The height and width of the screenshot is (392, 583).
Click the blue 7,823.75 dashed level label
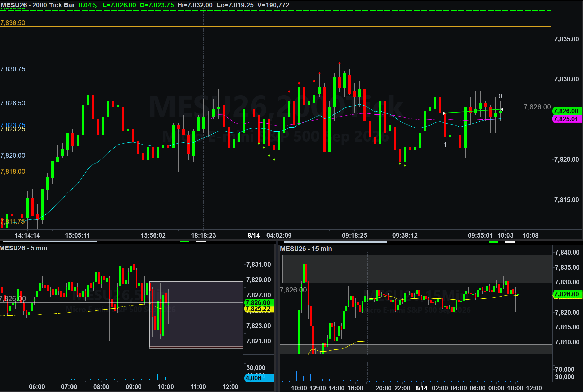(13, 125)
